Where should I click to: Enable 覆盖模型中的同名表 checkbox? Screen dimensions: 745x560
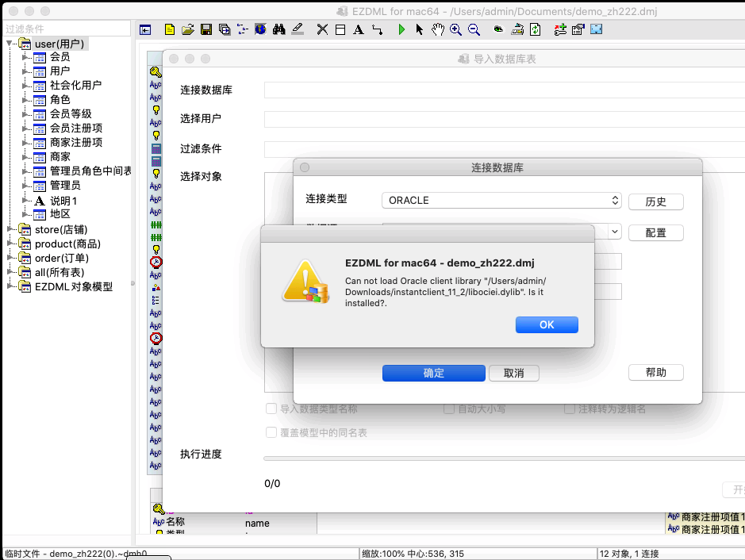point(271,432)
